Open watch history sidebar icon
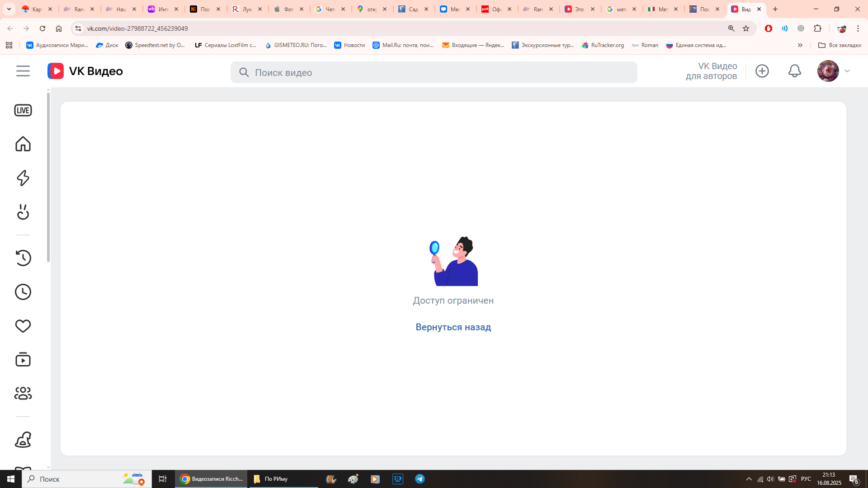 pos(23,258)
